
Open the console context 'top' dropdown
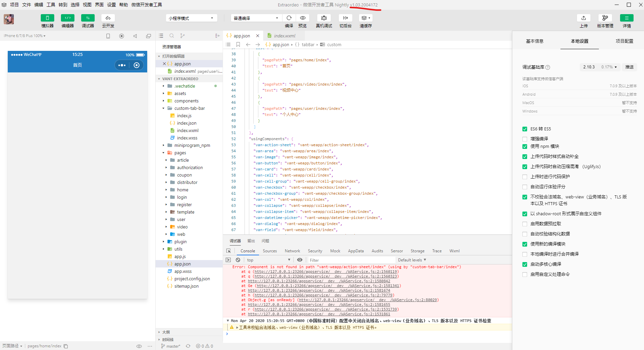click(268, 260)
